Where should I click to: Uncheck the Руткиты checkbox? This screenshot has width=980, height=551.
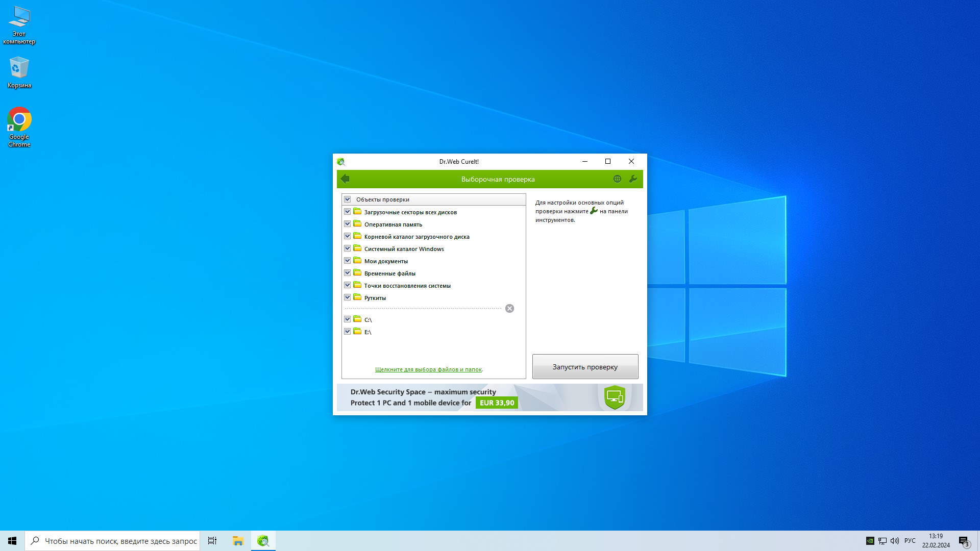348,297
